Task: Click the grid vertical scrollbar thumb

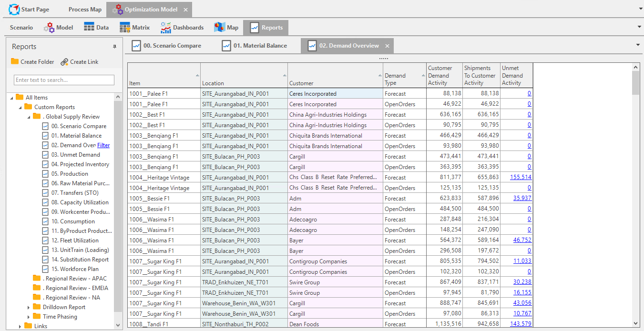Action: 635,83
